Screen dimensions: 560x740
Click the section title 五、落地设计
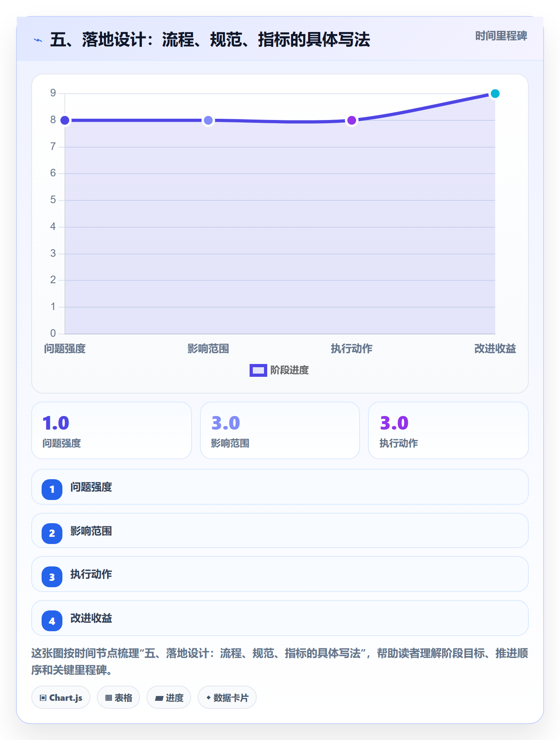[x=210, y=40]
